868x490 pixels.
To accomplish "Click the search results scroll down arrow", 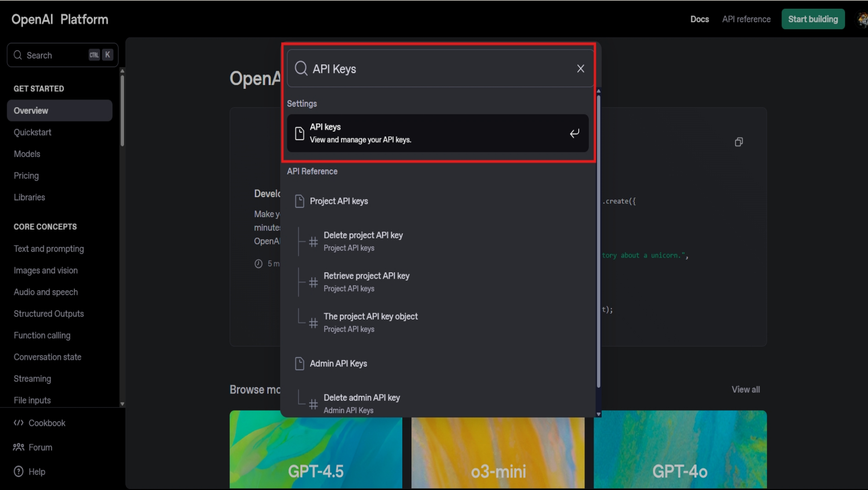I will pyautogui.click(x=598, y=414).
